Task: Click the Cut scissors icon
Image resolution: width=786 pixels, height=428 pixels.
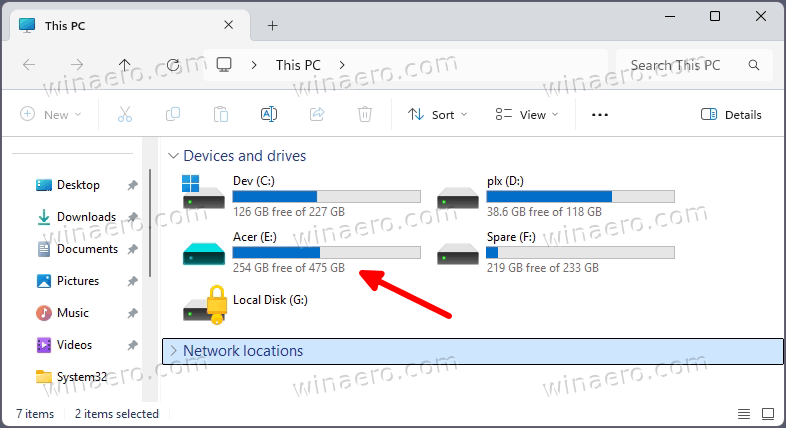Action: click(x=125, y=114)
